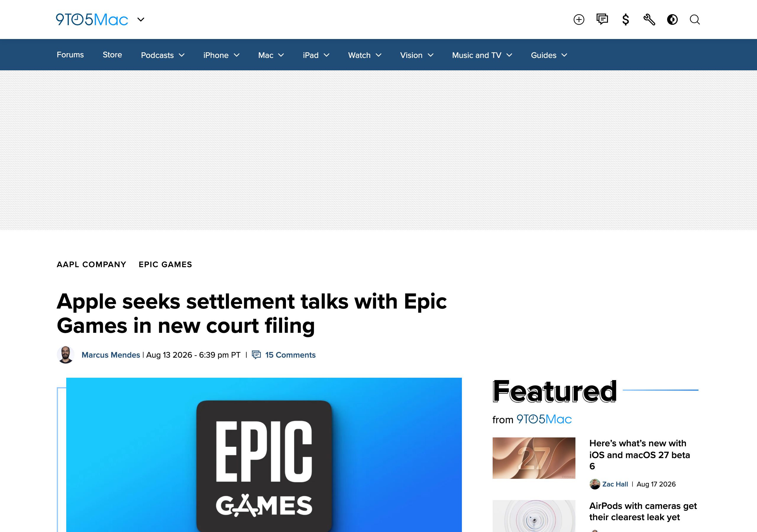This screenshot has height=532, width=757.
Task: Expand the Music and TV dropdown chevron
Action: tap(509, 55)
